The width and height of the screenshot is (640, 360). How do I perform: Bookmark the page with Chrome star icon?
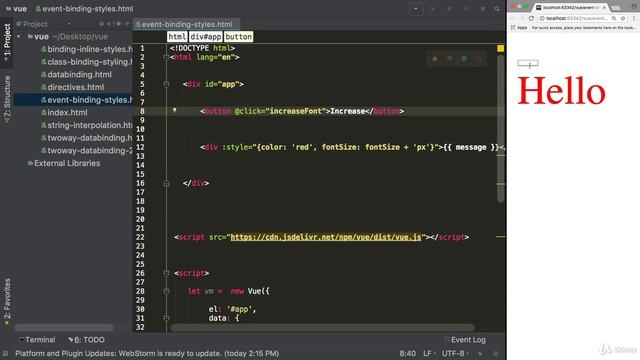point(623,18)
